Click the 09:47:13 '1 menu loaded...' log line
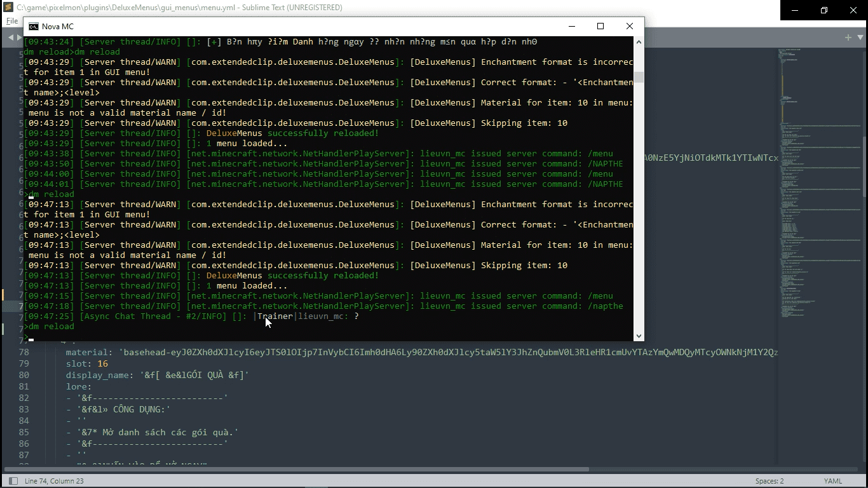This screenshot has height=488, width=868. click(x=156, y=285)
